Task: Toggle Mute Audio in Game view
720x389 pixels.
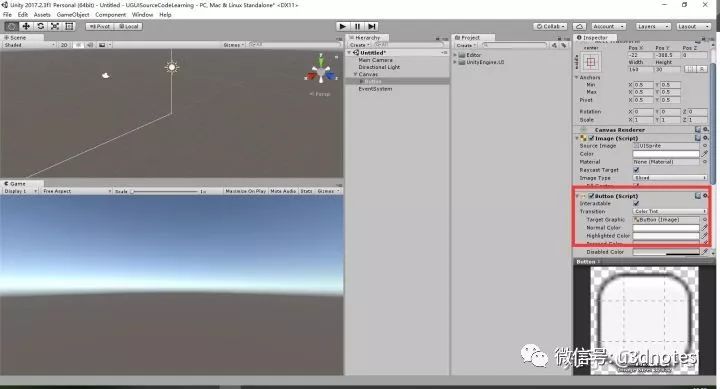Action: tap(283, 191)
